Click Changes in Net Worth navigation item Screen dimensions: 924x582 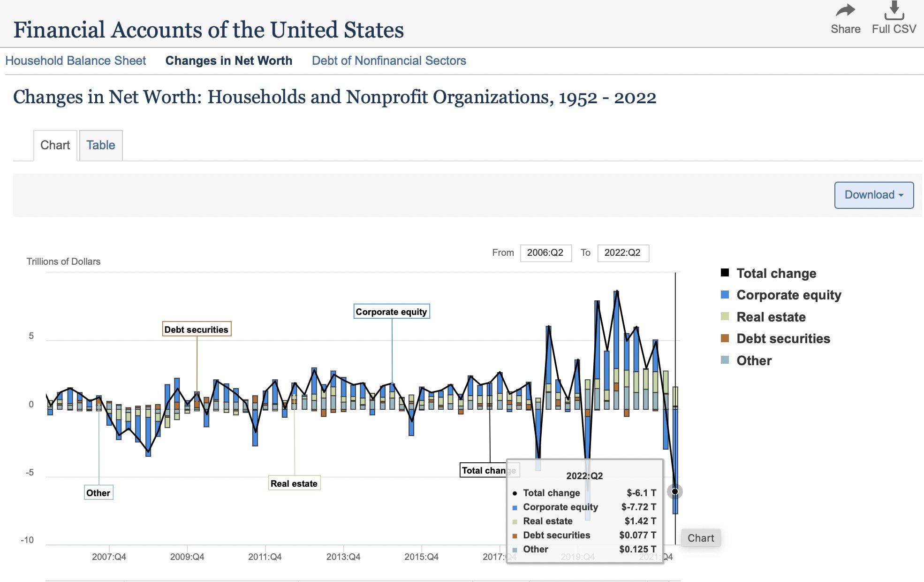[228, 61]
